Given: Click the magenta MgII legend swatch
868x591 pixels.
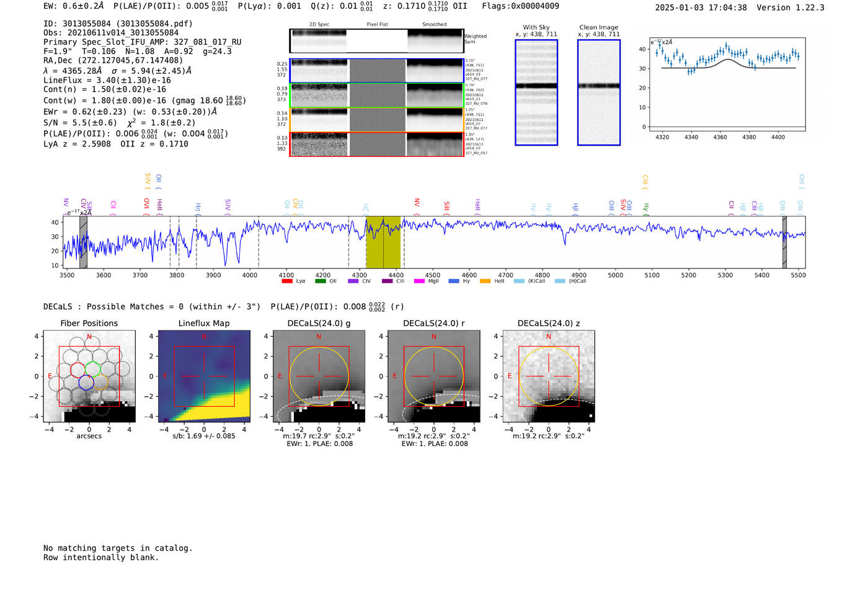Looking at the screenshot, I should [x=419, y=281].
